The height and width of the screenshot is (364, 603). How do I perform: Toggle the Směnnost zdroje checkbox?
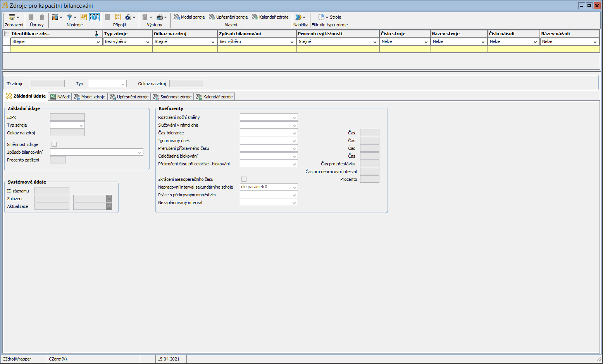click(x=54, y=144)
